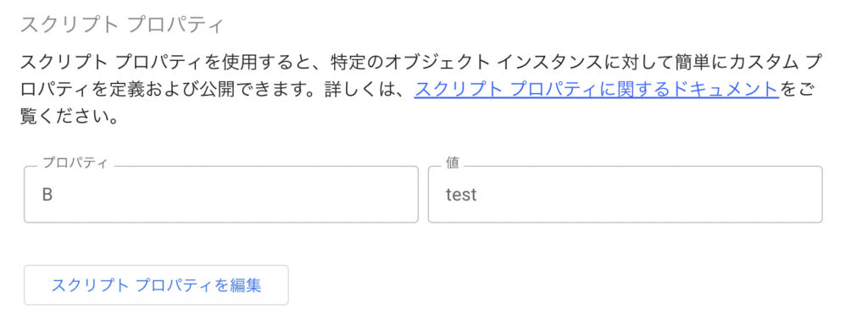Focus the プロパティ input field containing B
This screenshot has height=320, width=868.
pos(221,195)
